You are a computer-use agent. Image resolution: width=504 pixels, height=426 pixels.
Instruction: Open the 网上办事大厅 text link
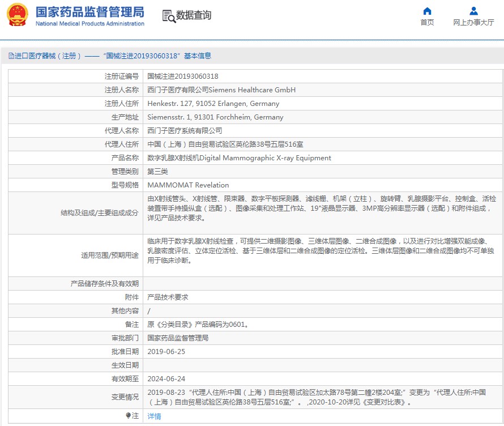(x=473, y=22)
